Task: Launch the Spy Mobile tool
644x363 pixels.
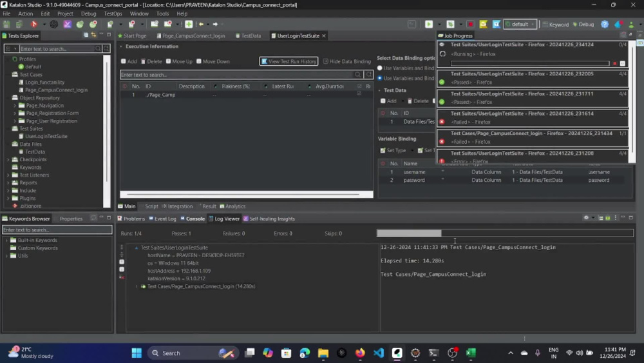Action: (110, 25)
